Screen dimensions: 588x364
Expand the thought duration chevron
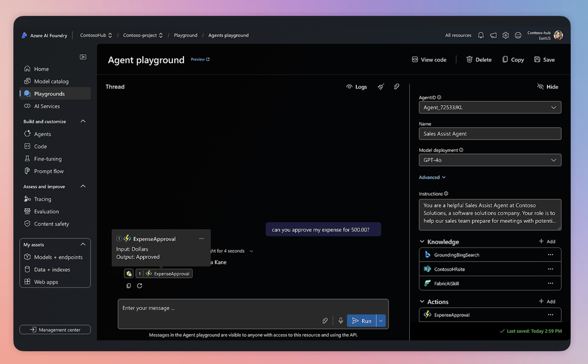tap(251, 251)
